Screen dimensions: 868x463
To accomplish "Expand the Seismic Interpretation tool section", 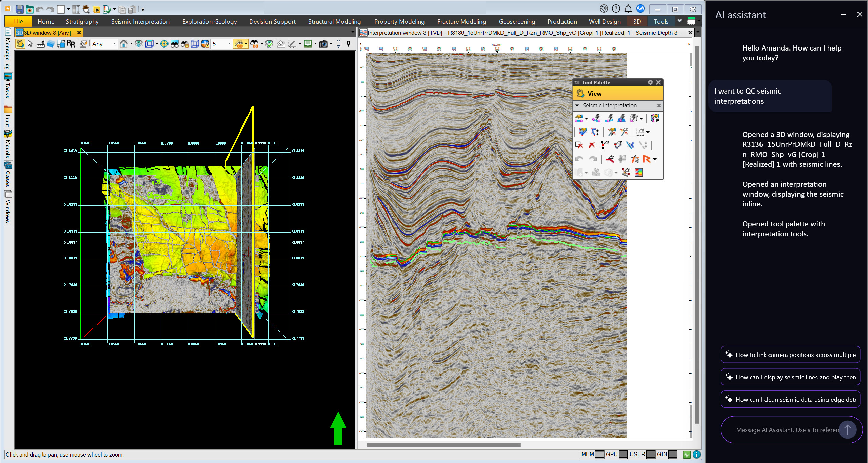I will point(579,105).
